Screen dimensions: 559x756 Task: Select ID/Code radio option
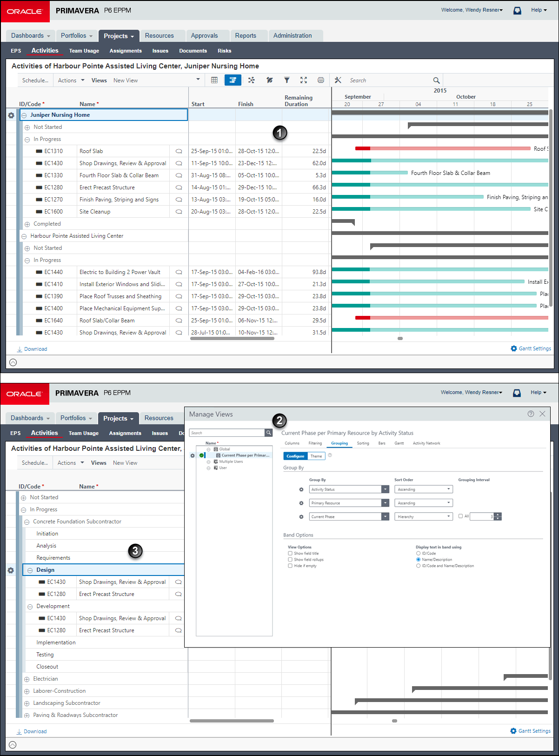[418, 554]
